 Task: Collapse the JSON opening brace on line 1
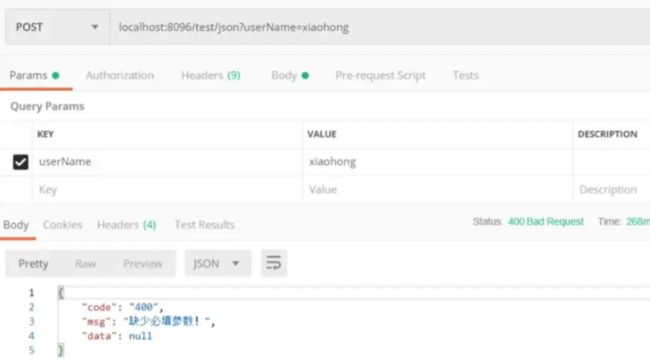61,293
